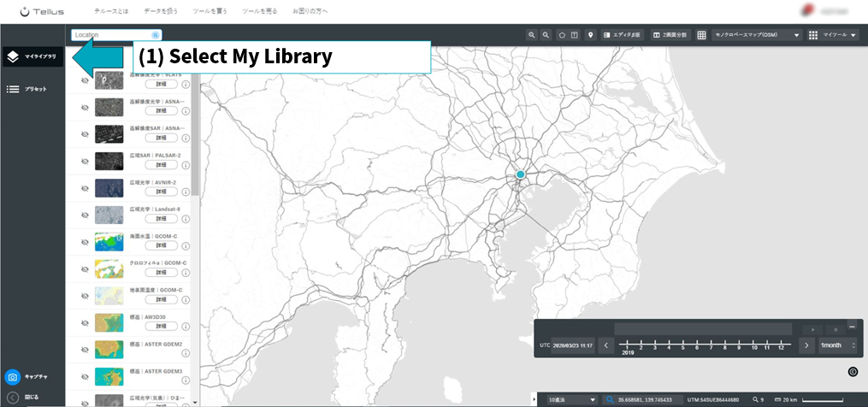Click the location pin marker tool
868x407 pixels.
coord(591,35)
